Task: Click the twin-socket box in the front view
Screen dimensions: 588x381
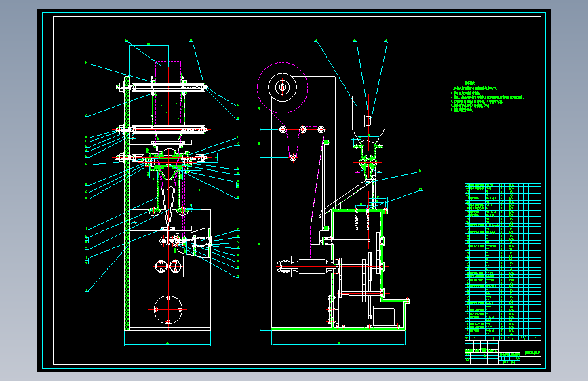Action: tap(168, 266)
